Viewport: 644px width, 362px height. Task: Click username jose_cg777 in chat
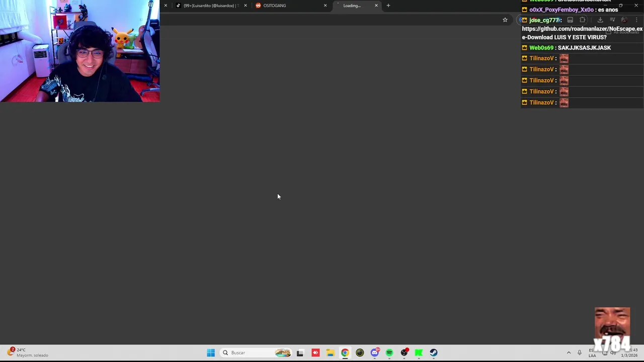544,20
